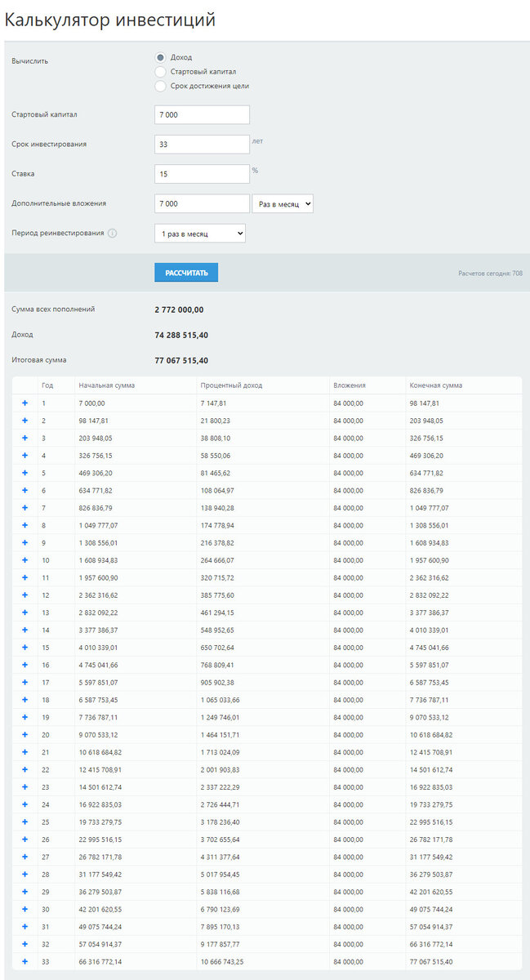
Task: Expand year 15 row with plus icon
Action: 24,648
